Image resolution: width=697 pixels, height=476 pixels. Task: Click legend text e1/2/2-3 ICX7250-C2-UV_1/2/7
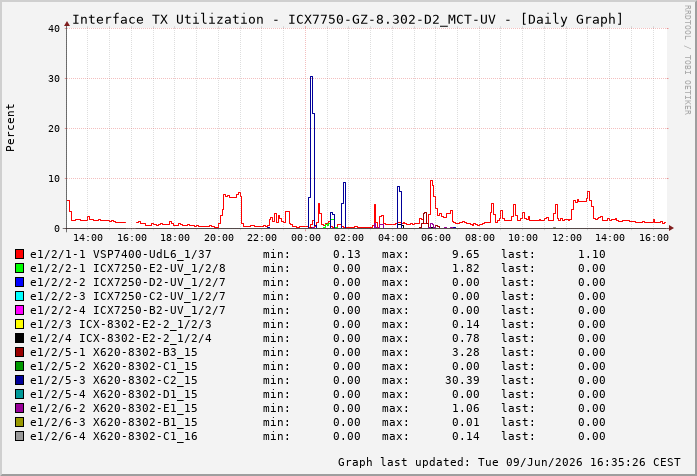(128, 296)
